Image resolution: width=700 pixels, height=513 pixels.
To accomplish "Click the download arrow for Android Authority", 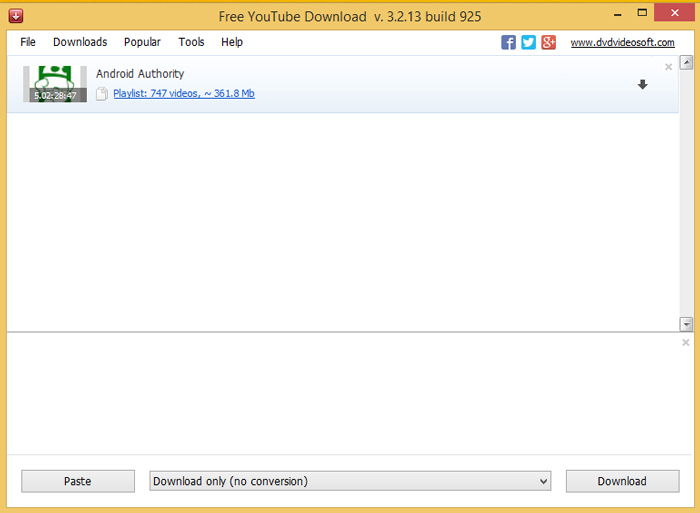I will pyautogui.click(x=642, y=84).
